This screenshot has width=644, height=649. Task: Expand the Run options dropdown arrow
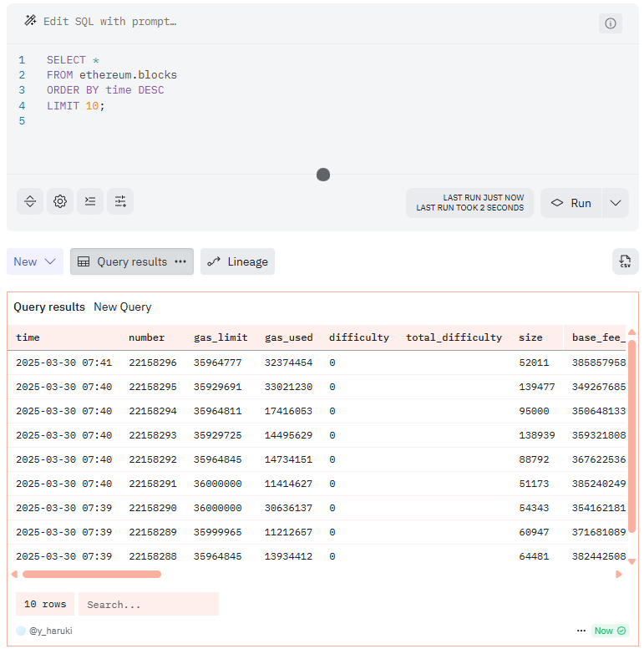[x=616, y=203]
